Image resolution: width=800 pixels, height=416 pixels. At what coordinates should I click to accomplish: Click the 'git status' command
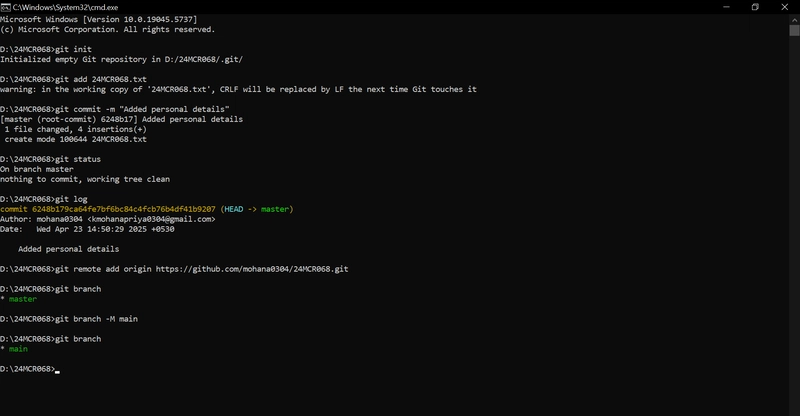[x=78, y=159]
